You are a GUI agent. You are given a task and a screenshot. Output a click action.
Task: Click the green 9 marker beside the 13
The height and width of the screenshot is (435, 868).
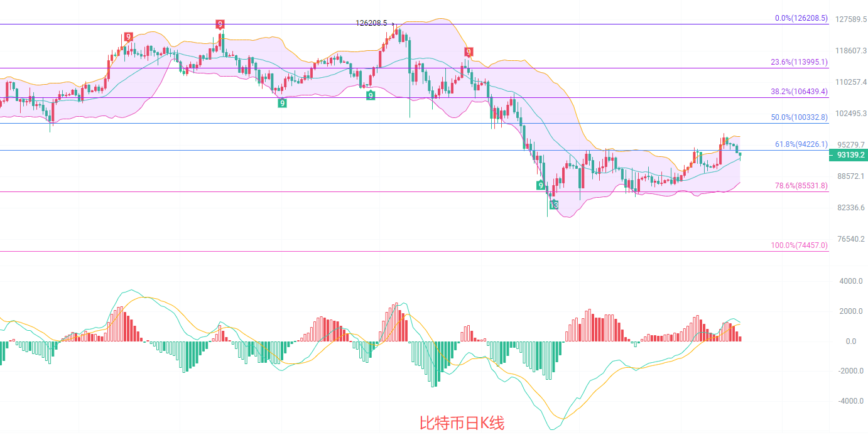540,185
